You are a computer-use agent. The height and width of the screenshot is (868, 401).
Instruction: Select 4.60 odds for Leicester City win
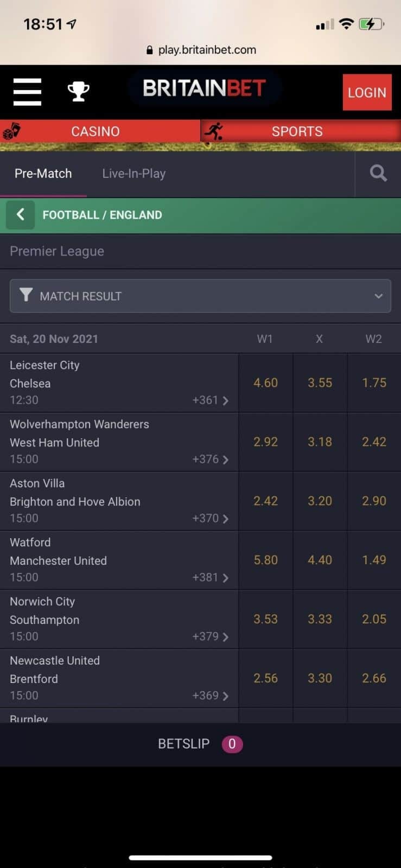coord(265,383)
